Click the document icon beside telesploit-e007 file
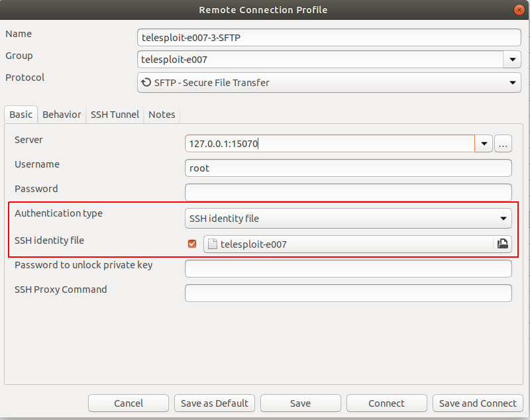This screenshot has width=530, height=420. [x=212, y=244]
